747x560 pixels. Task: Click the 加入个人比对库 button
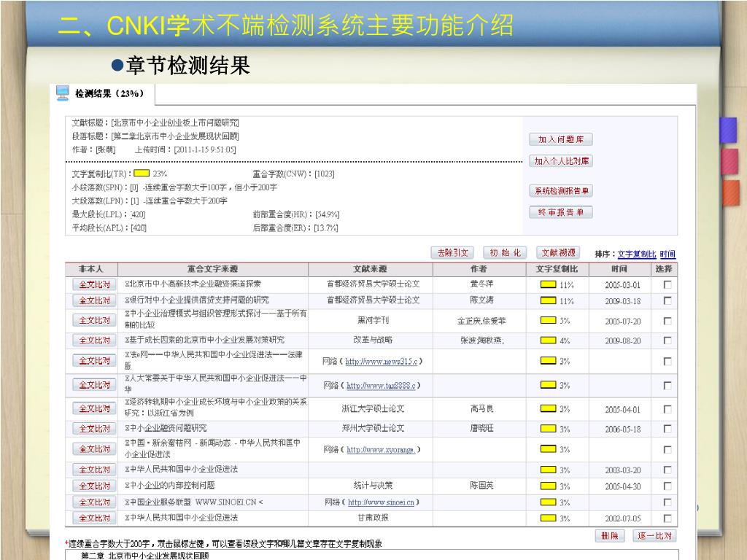point(561,161)
